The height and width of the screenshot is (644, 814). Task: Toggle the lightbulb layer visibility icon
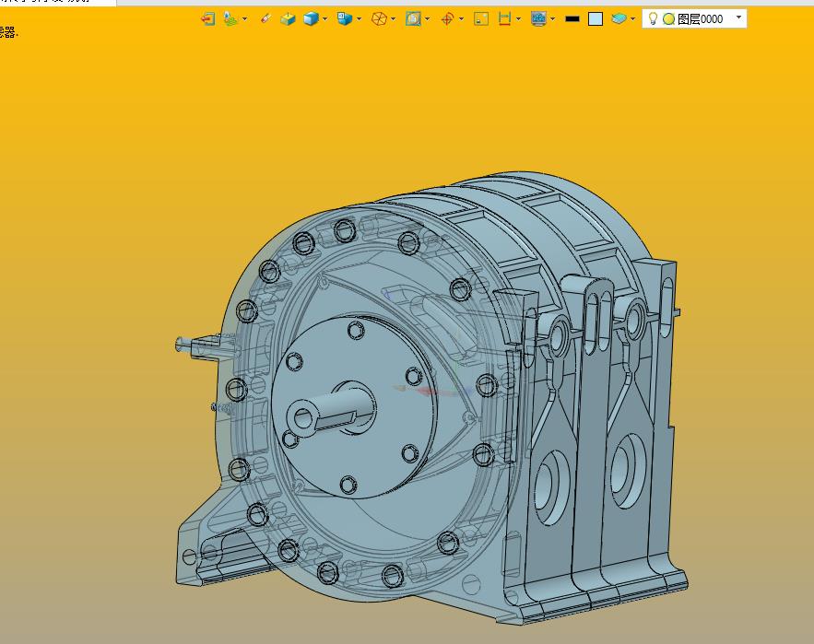tap(653, 18)
